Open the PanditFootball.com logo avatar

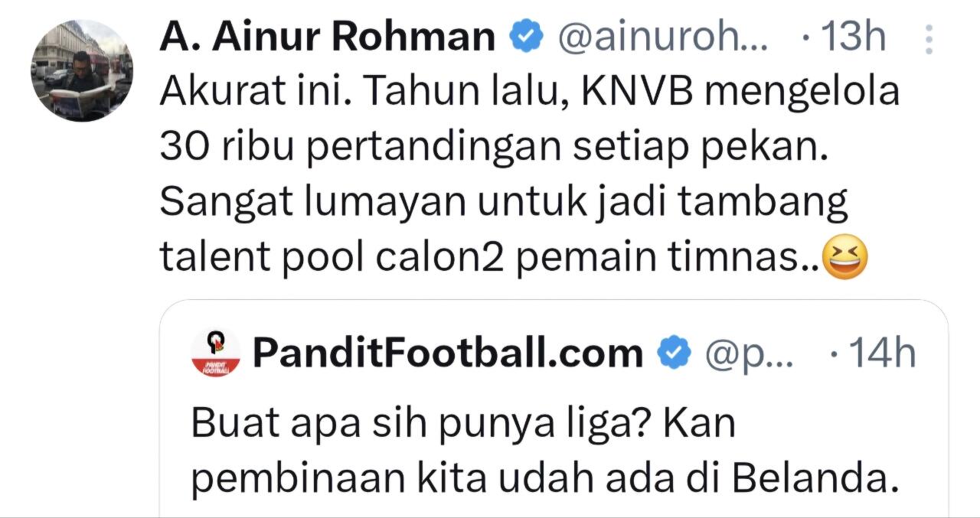pos(215,353)
